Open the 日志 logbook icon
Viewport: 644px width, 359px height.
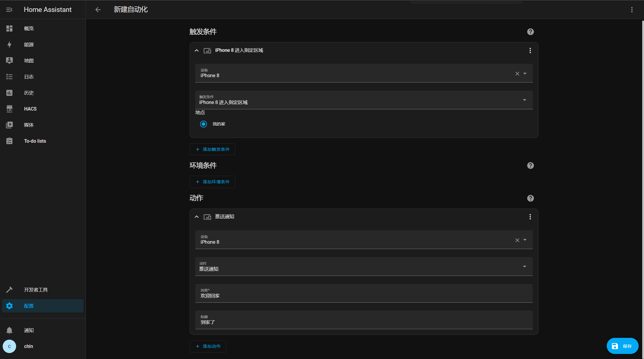click(9, 77)
